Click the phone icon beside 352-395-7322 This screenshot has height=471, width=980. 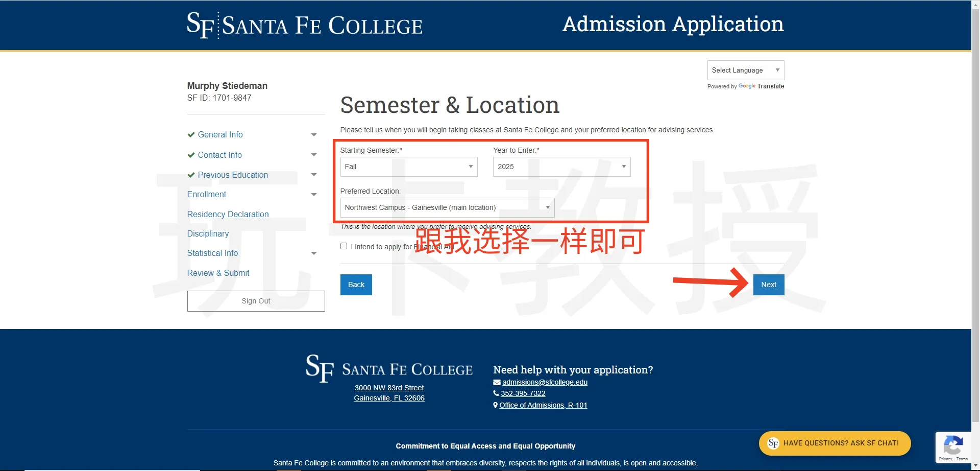point(496,393)
